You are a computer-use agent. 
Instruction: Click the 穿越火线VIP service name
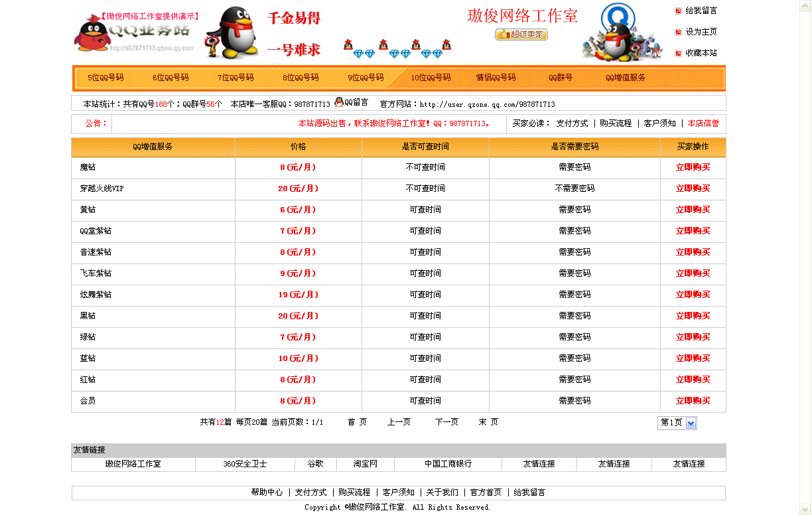(101, 188)
